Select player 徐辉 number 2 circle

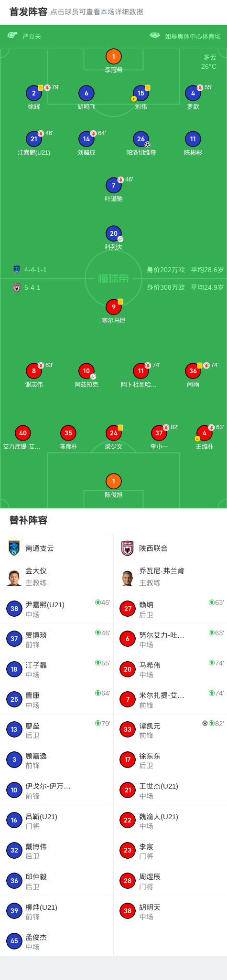pos(33,93)
